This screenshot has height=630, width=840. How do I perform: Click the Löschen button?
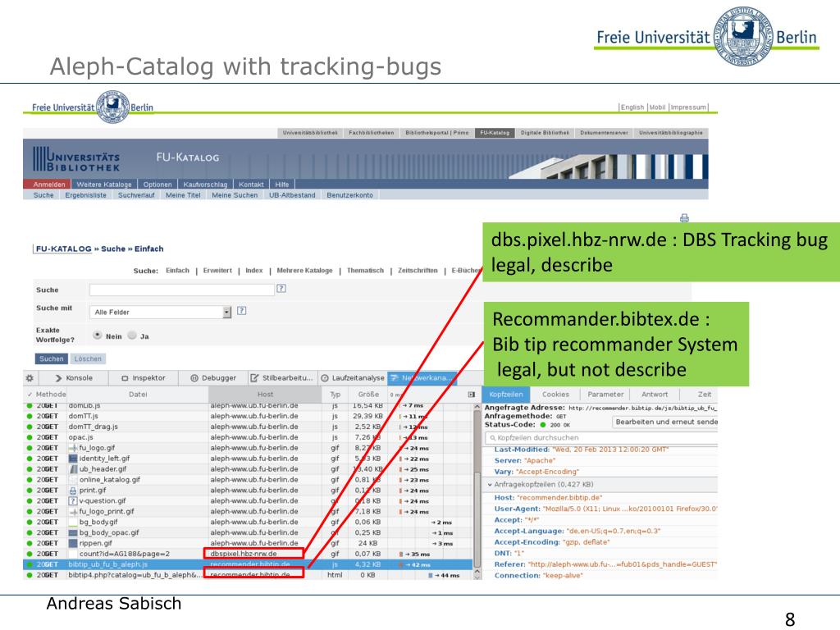point(88,358)
